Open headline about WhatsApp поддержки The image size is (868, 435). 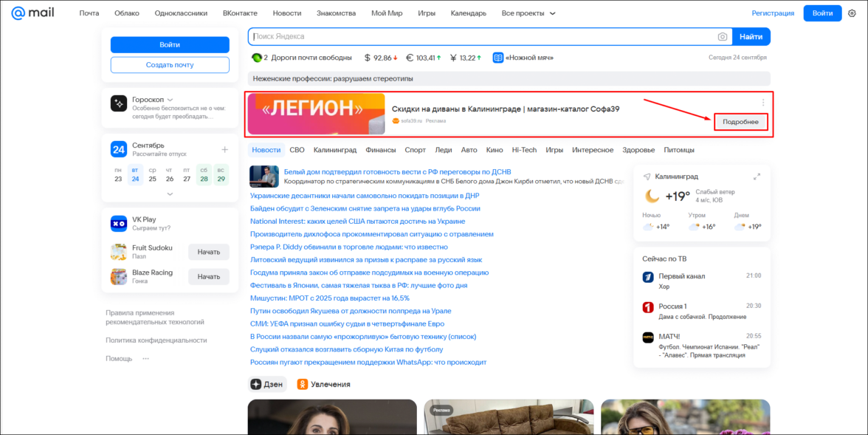coord(368,363)
